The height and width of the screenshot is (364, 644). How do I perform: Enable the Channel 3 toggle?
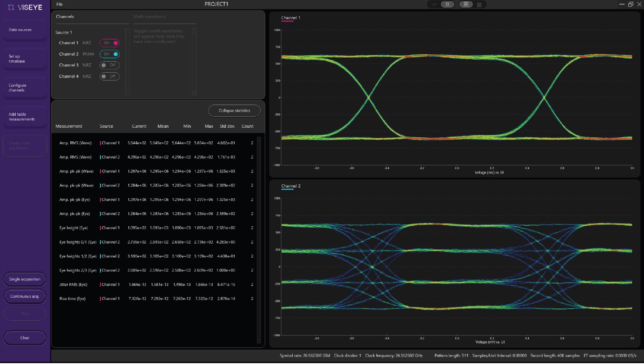point(110,65)
